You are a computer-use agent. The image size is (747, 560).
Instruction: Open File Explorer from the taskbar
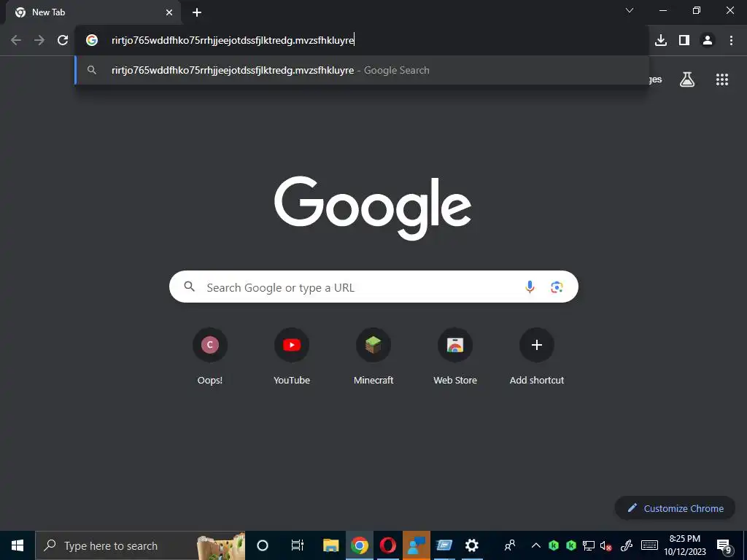coord(330,545)
